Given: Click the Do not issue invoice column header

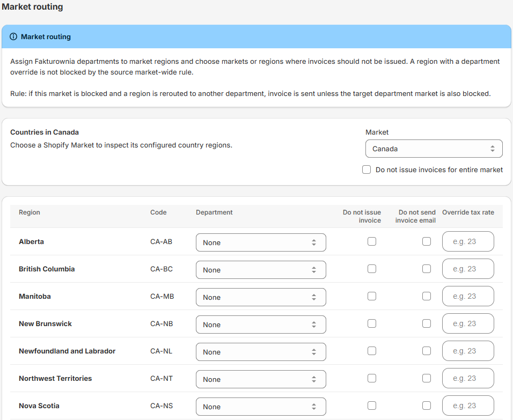Looking at the screenshot, I should pyautogui.click(x=362, y=216).
